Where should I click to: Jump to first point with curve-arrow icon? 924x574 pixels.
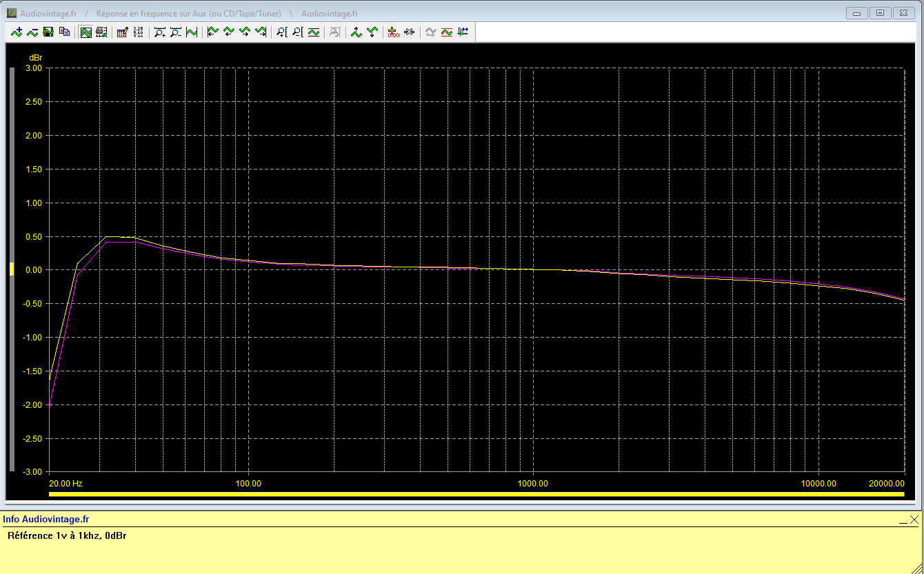point(212,32)
